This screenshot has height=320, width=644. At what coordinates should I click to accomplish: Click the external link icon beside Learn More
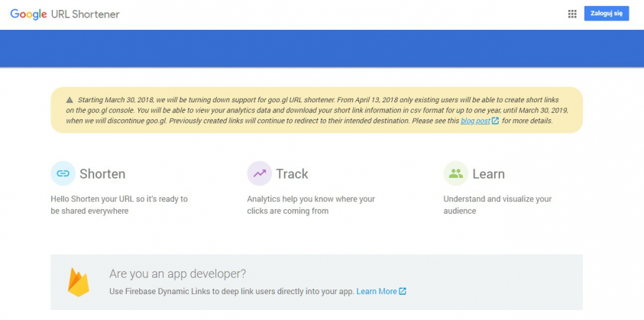[403, 291]
